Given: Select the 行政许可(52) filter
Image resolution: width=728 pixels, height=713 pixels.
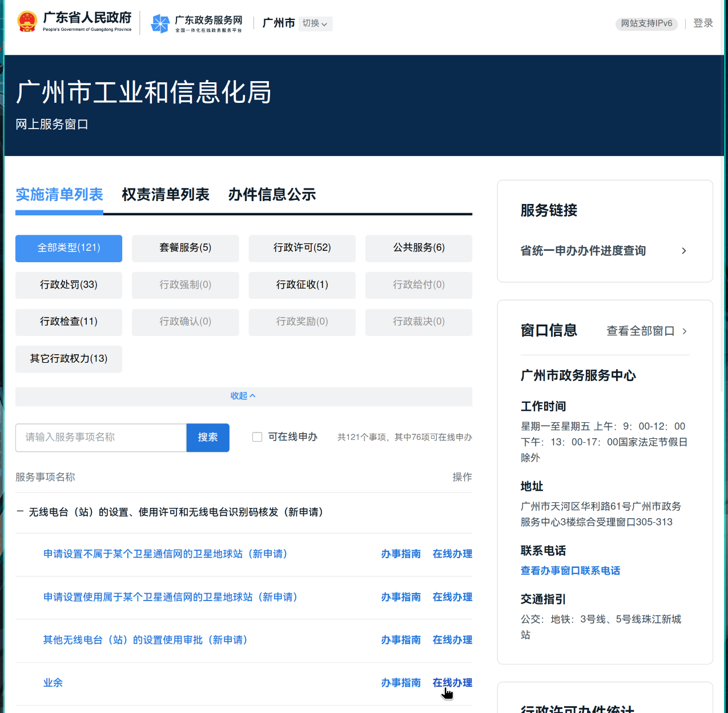Looking at the screenshot, I should tap(301, 248).
